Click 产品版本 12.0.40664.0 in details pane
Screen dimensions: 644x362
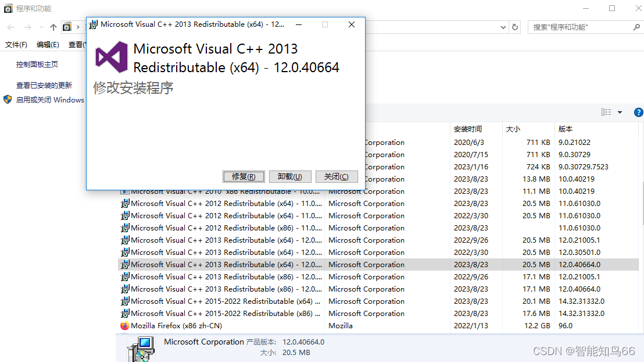point(285,342)
